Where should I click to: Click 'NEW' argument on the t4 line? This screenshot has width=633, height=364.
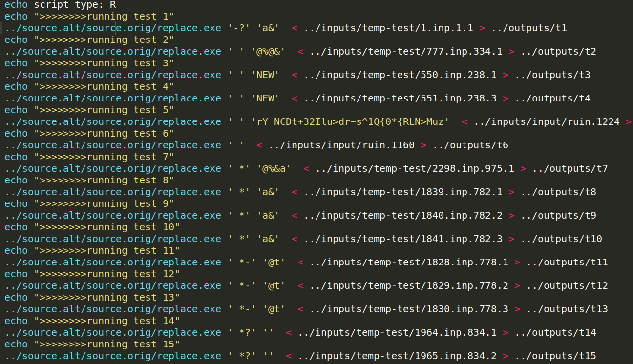265,98
